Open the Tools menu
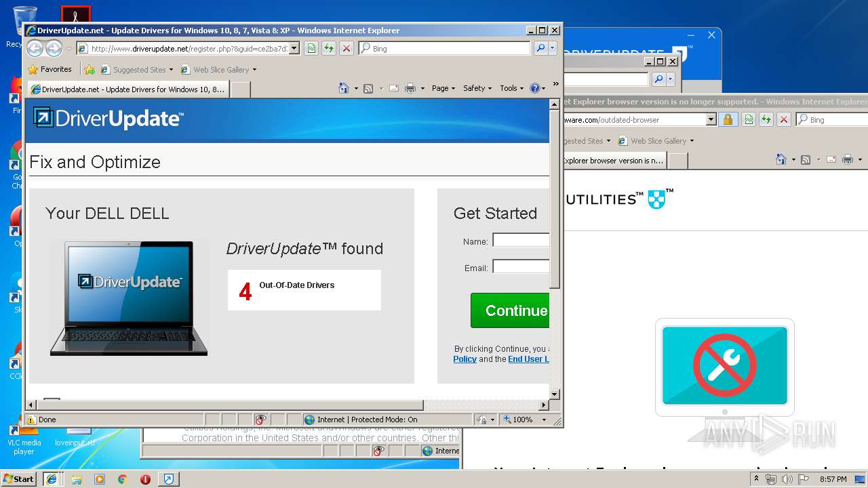 pyautogui.click(x=511, y=88)
